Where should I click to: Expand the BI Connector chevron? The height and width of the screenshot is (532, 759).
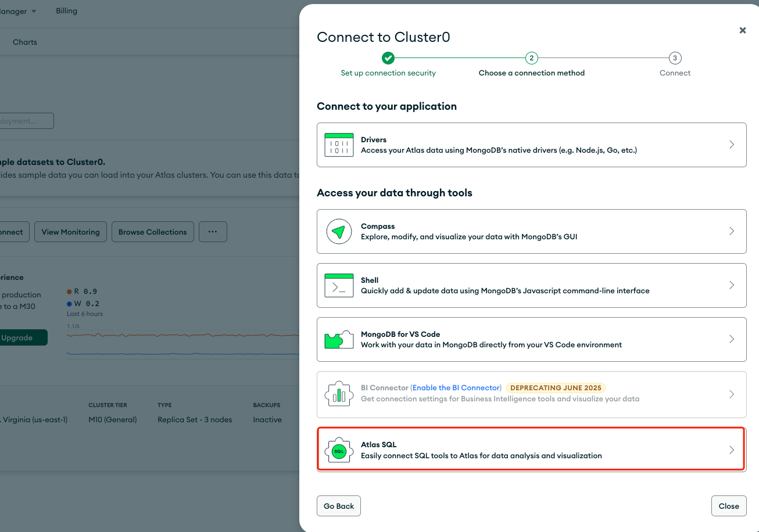732,394
